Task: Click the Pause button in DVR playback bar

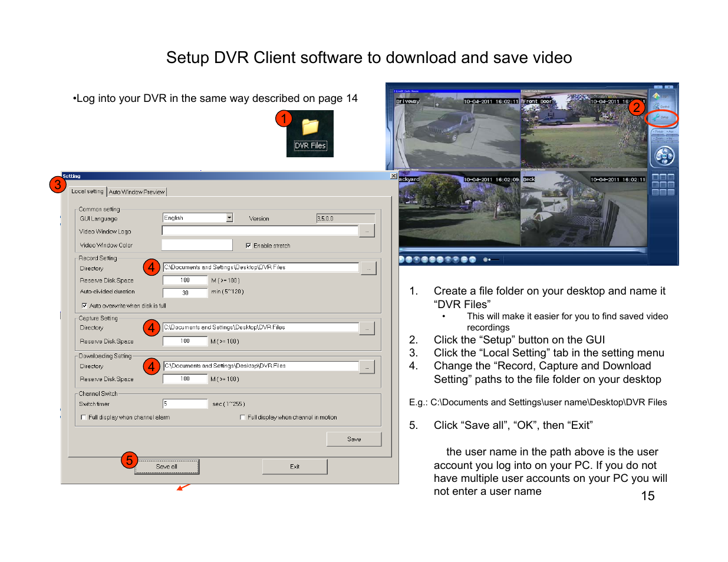Action: tap(409, 260)
